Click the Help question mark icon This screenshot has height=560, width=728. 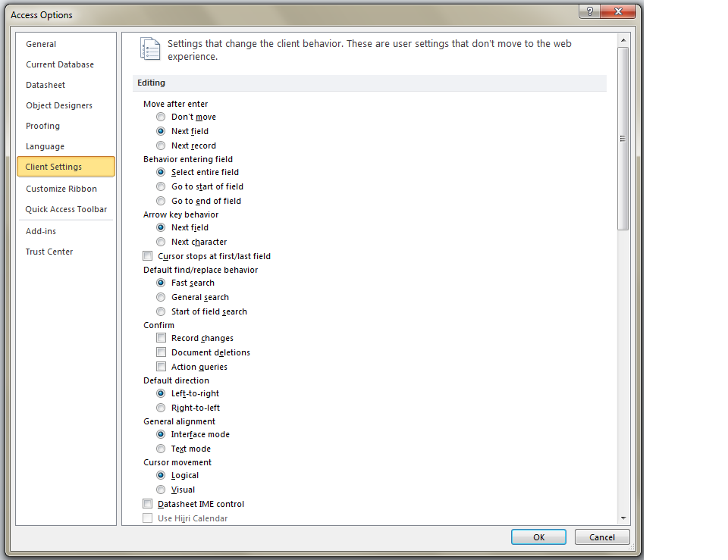pyautogui.click(x=590, y=11)
